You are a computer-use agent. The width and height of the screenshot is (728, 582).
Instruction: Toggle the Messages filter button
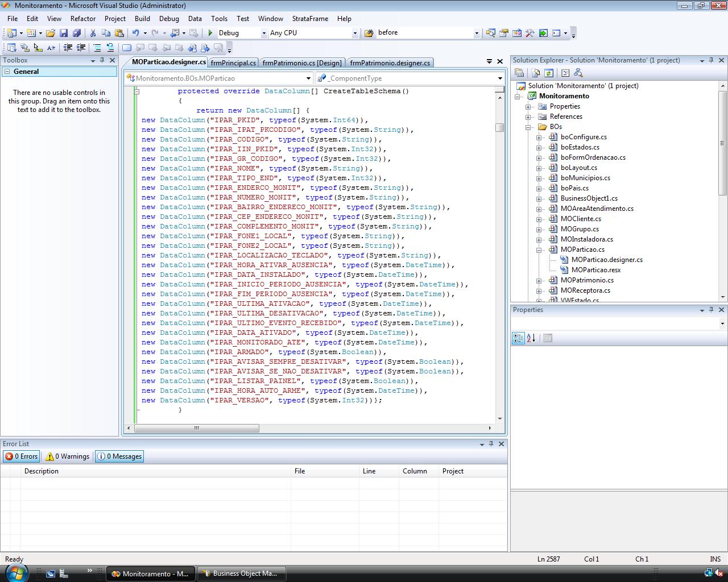click(x=119, y=456)
